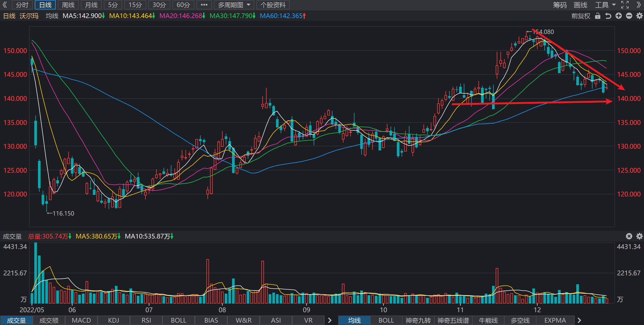Viewport: 644px width, 325px height.
Task: Open the 筹码 chip distribution
Action: click(x=560, y=5)
